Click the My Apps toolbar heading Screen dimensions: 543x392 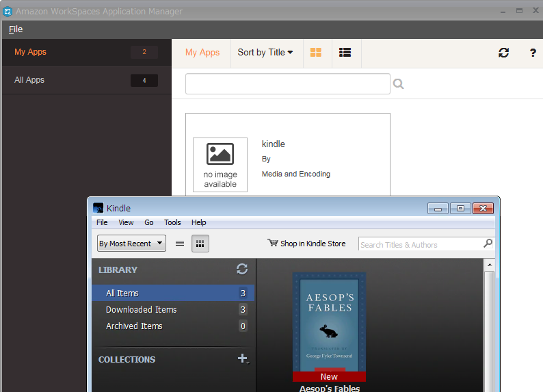(x=202, y=52)
